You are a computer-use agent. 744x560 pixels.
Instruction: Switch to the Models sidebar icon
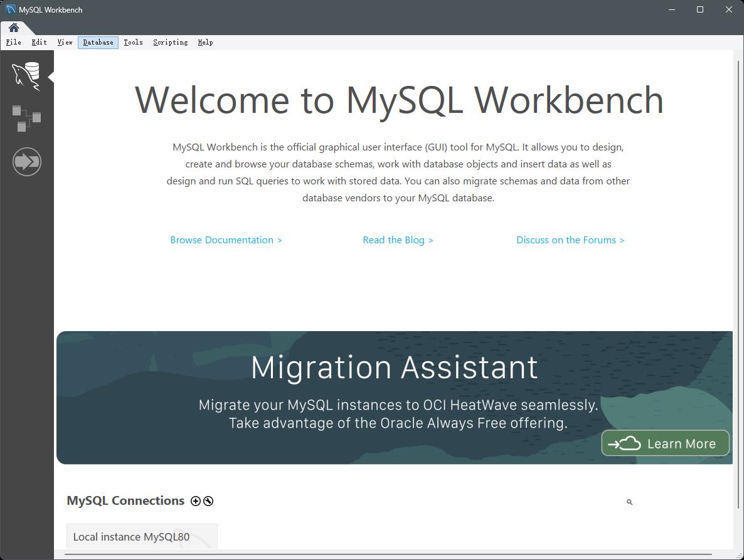[26, 119]
